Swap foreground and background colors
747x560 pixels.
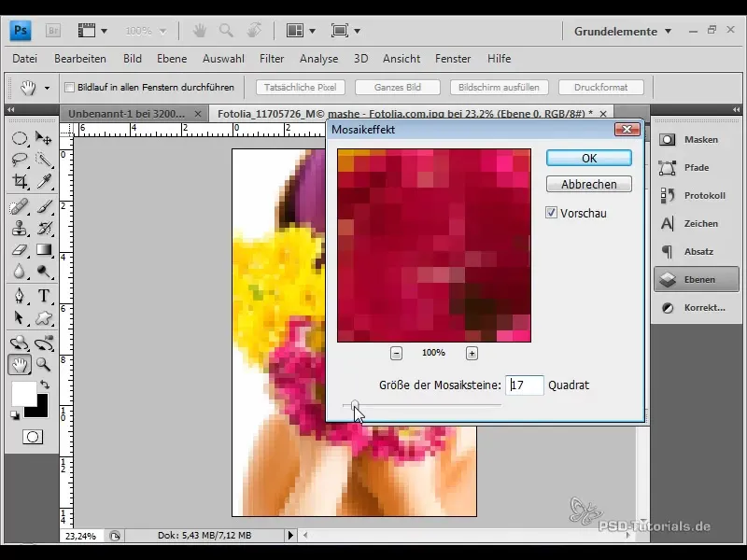pos(45,384)
